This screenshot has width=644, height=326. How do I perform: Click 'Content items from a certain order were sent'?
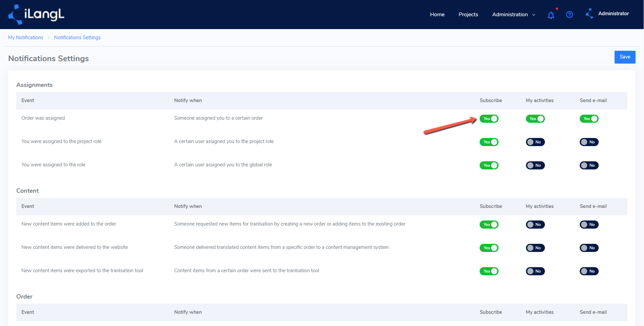pos(247,271)
